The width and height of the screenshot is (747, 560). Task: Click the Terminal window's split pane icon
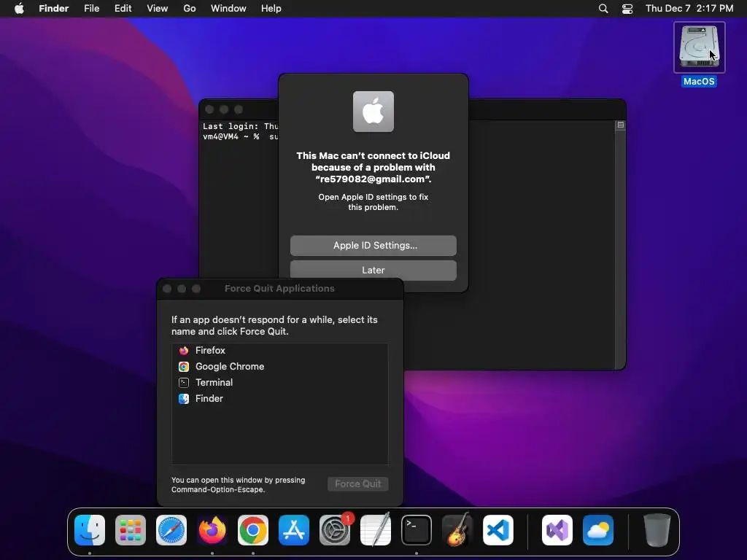[x=620, y=125]
